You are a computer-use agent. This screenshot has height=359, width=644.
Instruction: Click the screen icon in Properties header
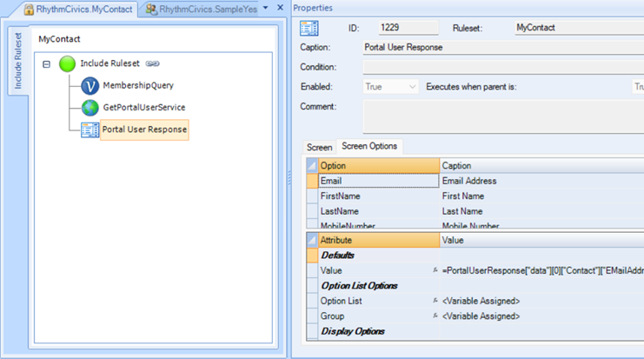(x=309, y=29)
